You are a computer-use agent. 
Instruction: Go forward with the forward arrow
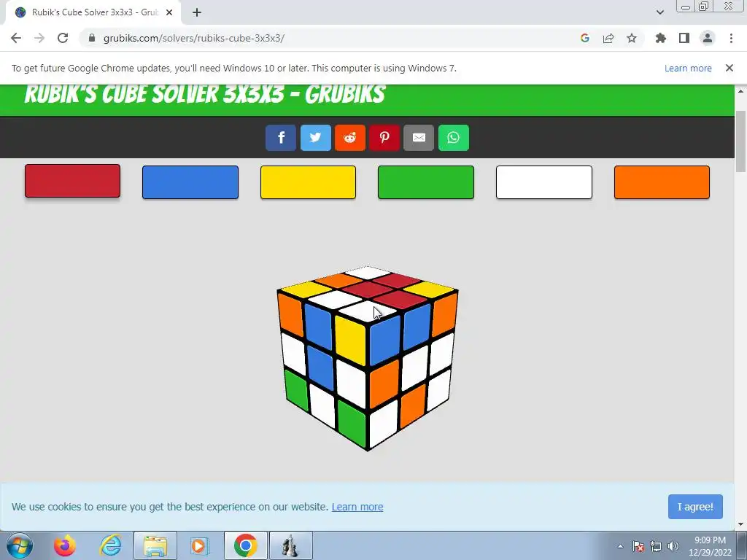pyautogui.click(x=39, y=38)
